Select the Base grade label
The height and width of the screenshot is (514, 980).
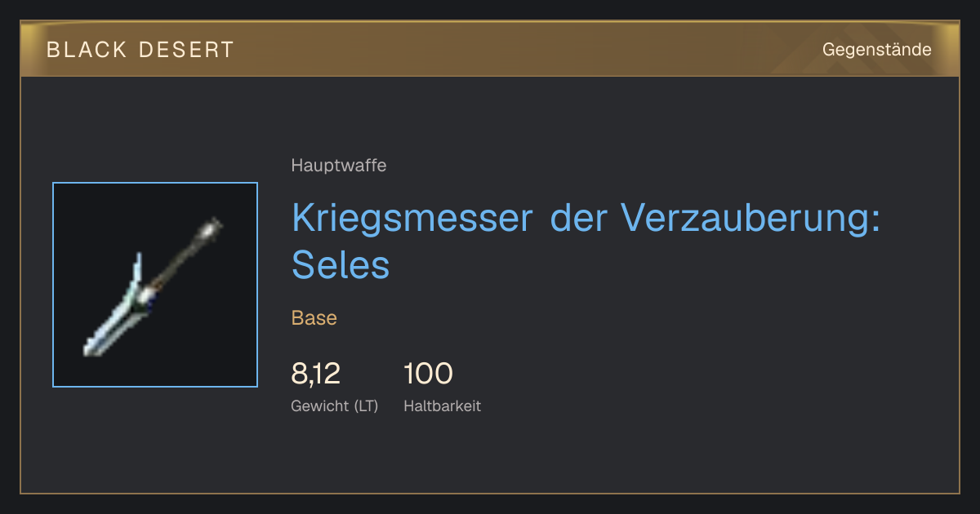click(x=314, y=317)
